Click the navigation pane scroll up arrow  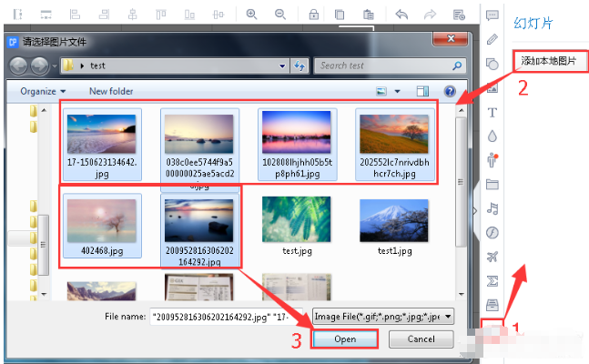(x=44, y=110)
